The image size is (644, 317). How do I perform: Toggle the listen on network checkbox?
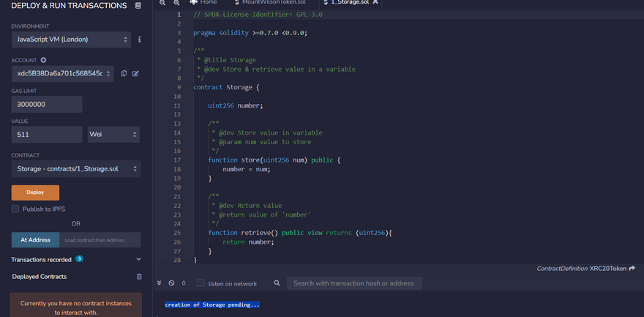point(201,283)
